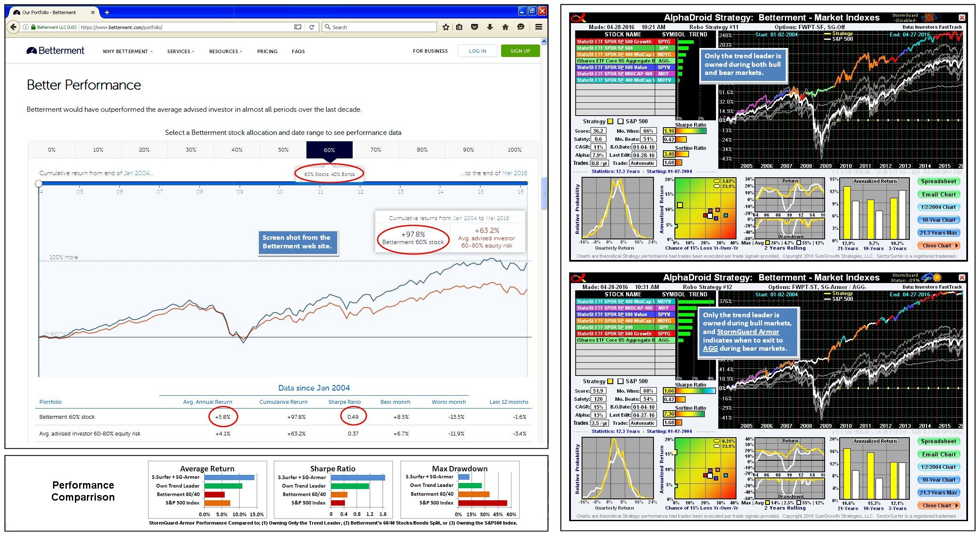Expand the Services dropdown menu
980x537 pixels.
pos(180,51)
